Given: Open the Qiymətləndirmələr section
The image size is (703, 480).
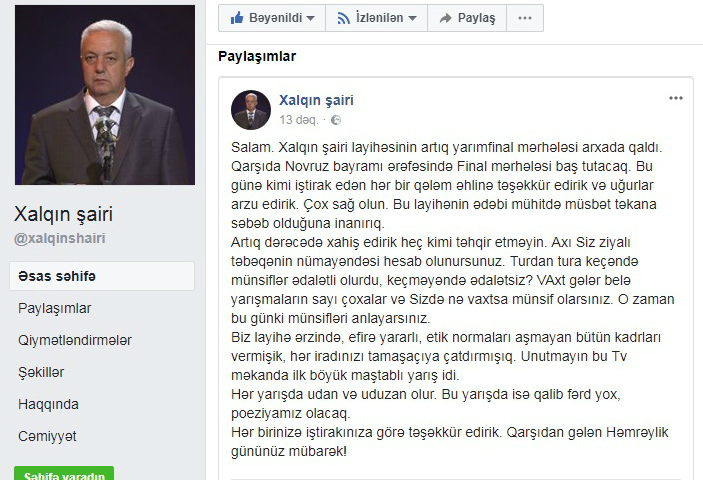Looking at the screenshot, I should [x=75, y=340].
